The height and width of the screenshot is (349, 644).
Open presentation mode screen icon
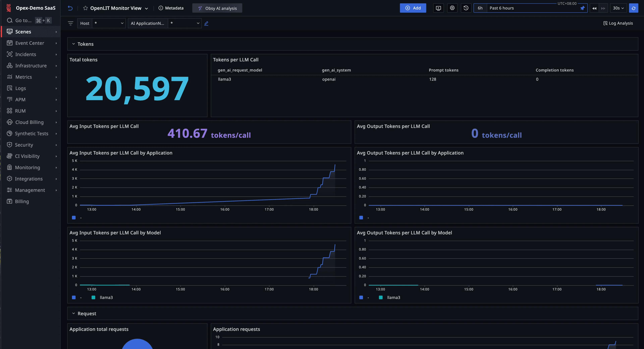(438, 8)
